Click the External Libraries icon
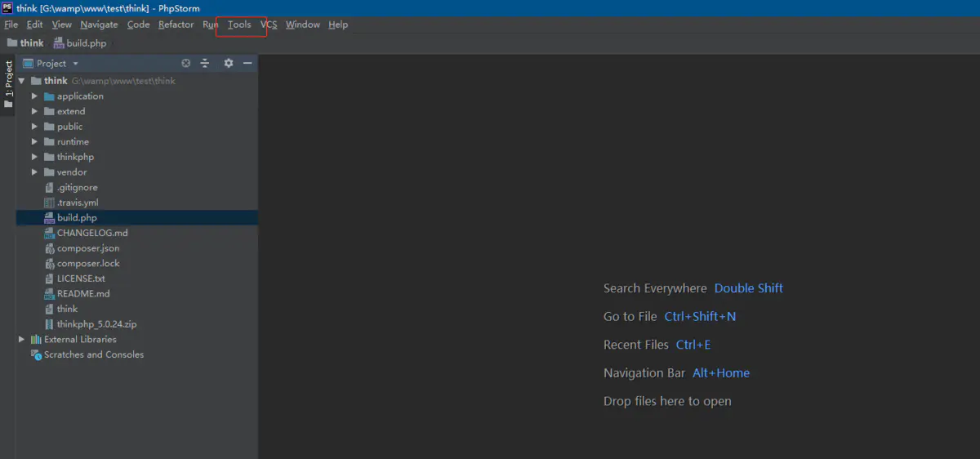 tap(36, 340)
